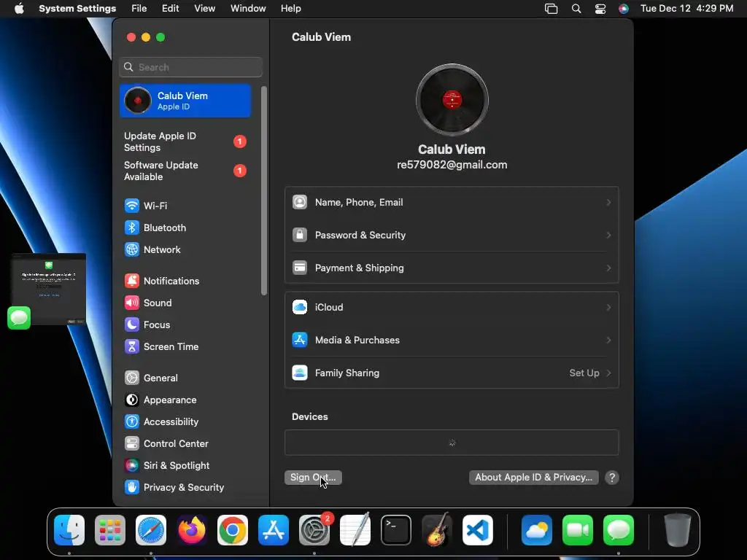Viewport: 747px width, 560px height.
Task: Open the Window menu
Action: (x=248, y=9)
